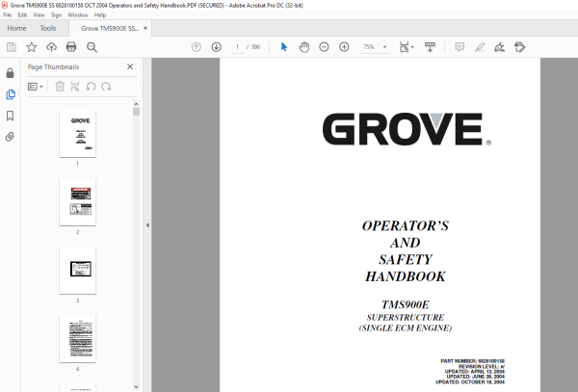Open the Window menu
Image resolution: width=578 pixels, height=392 pixels.
coord(78,15)
